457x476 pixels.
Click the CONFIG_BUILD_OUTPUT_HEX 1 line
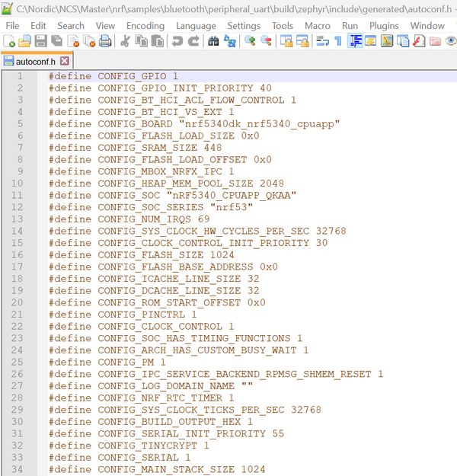tap(151, 421)
